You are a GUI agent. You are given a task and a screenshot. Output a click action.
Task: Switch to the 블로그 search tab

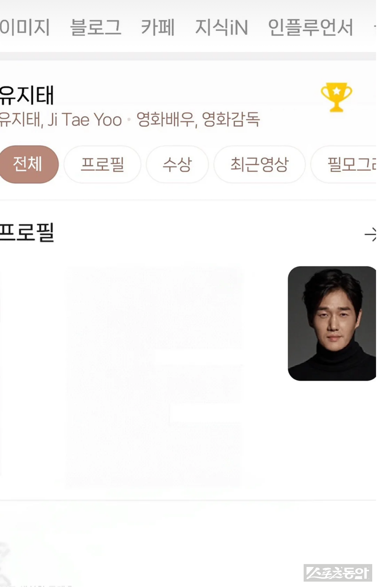pos(95,27)
